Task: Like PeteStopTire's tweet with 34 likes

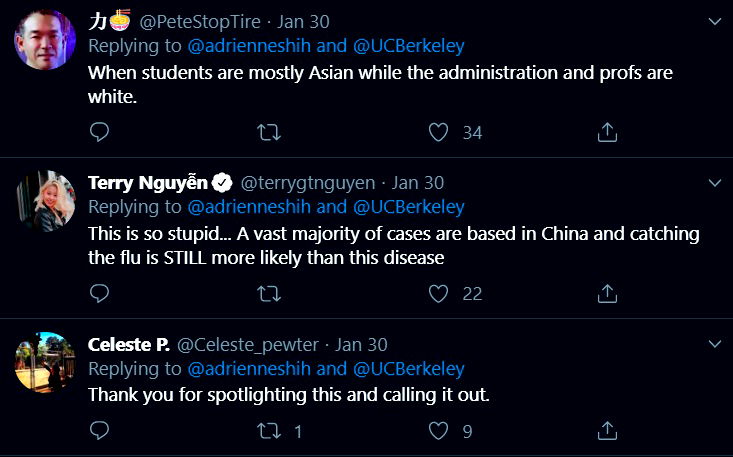Action: [x=438, y=132]
